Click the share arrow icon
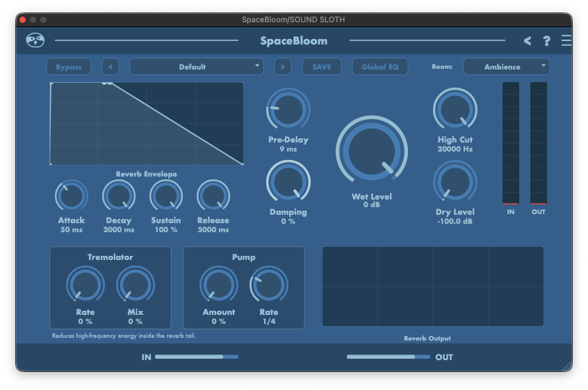This screenshot has height=390, width=588. (x=528, y=41)
